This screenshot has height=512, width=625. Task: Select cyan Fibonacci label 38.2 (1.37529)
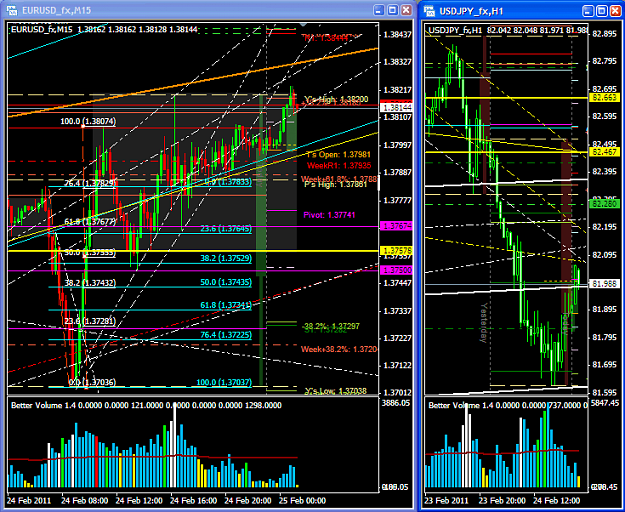click(x=226, y=258)
